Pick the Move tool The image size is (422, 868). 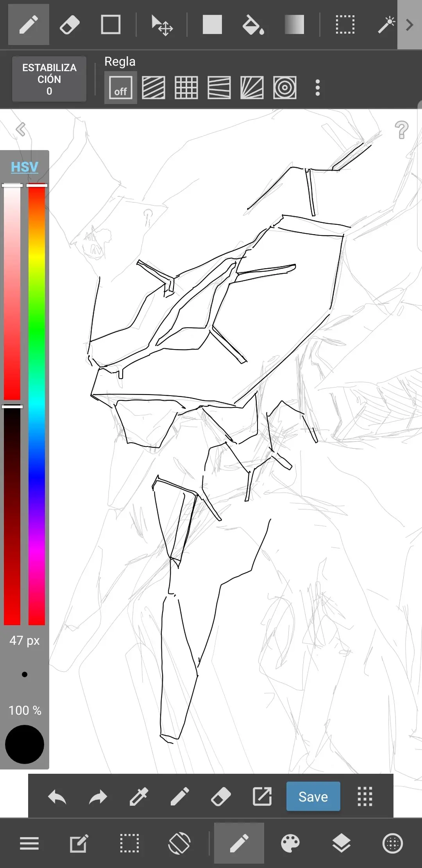[162, 25]
